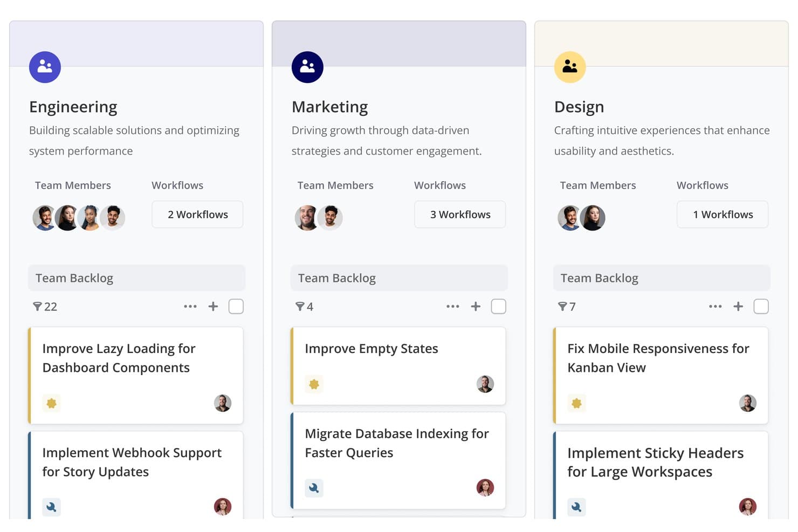
Task: Add a story to Engineering backlog
Action: 214,306
